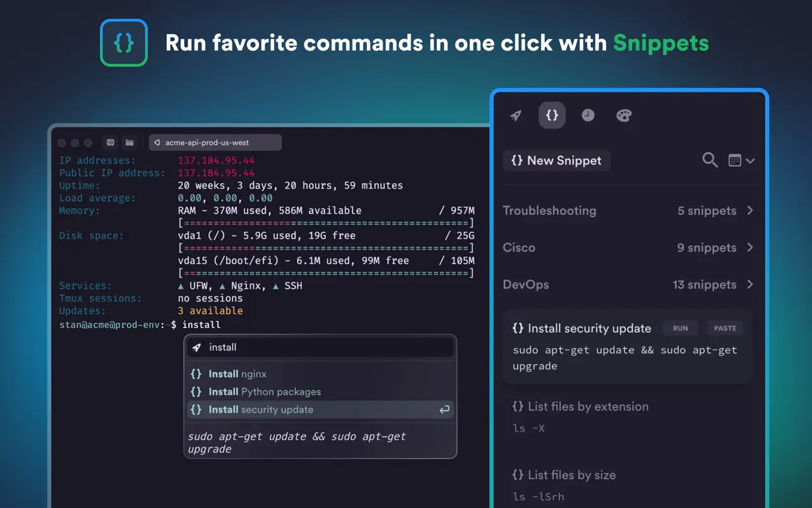This screenshot has height=508, width=812.
Task: Open the palette Themes tab icon
Action: click(624, 116)
